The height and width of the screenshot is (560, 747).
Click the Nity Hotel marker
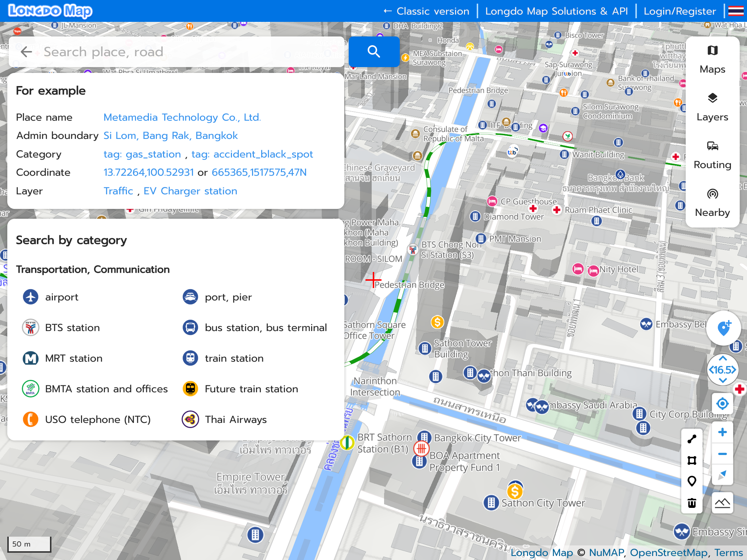593,271
